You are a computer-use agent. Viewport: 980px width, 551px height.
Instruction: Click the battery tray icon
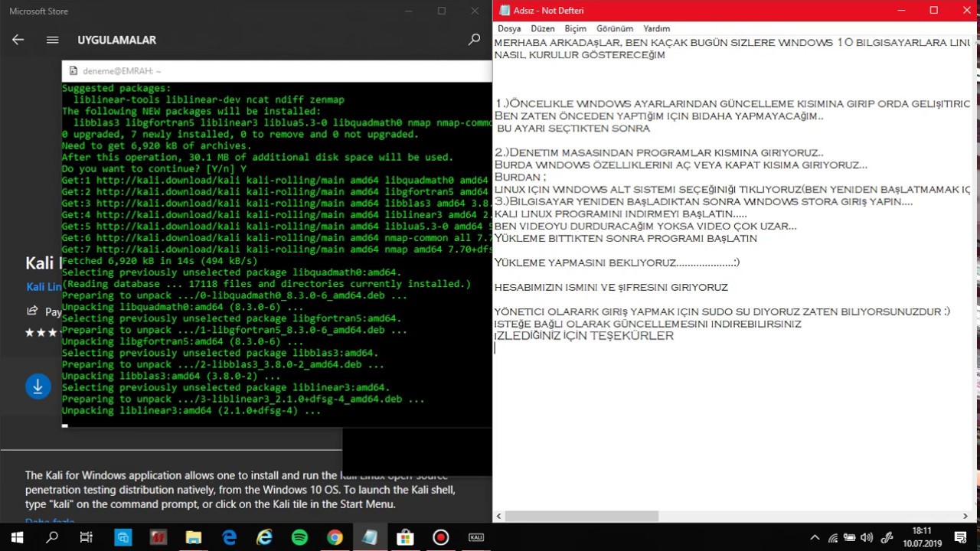click(x=850, y=537)
